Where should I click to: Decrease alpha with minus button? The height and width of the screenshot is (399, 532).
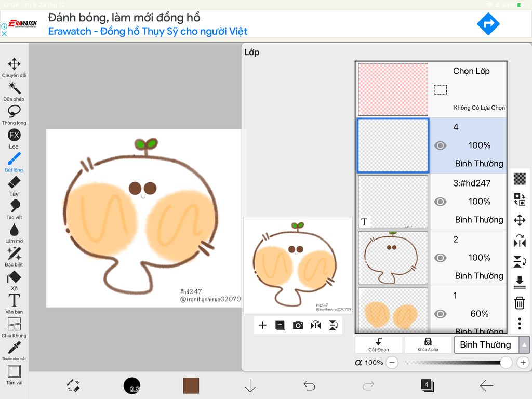pyautogui.click(x=392, y=362)
